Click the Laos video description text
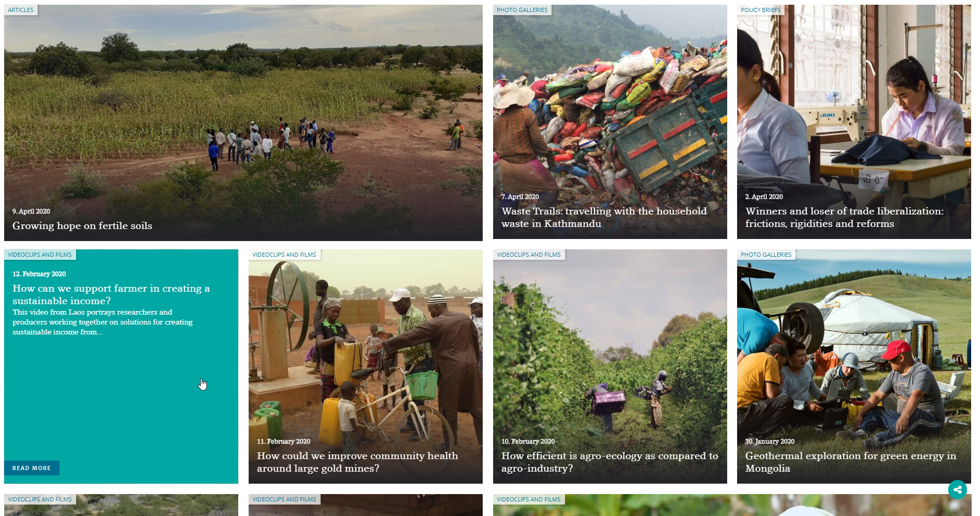This screenshot has width=980, height=516. [103, 322]
